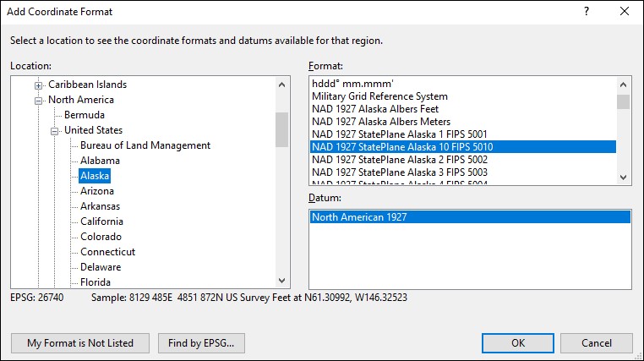Collapse the North America tree node
The height and width of the screenshot is (361, 644).
tap(38, 100)
